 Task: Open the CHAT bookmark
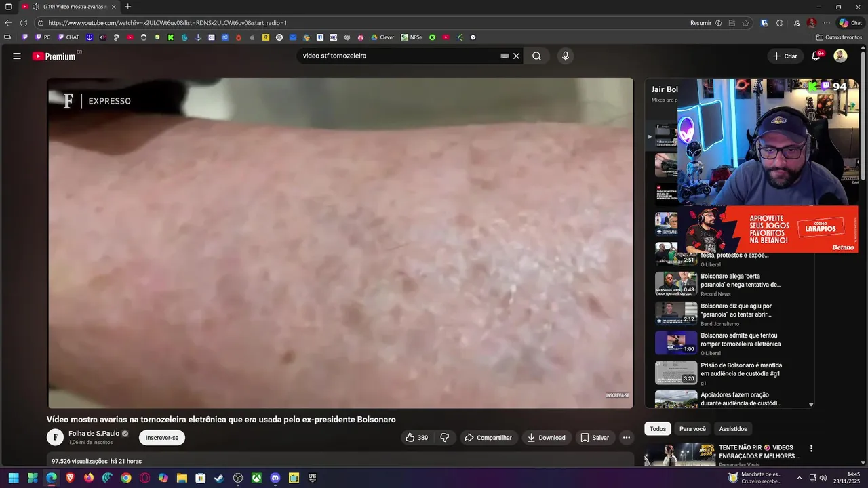[68, 37]
